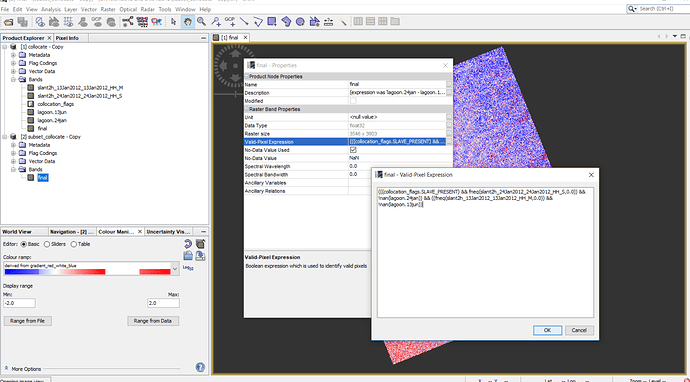Viewport: 690px width, 382px height.
Task: Click OK in Valid-Pixel Expression dialog
Action: point(547,330)
